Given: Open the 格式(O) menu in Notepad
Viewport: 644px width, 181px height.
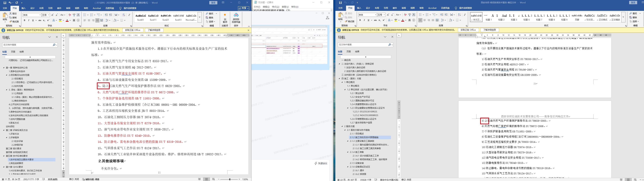Looking at the screenshot, I should 276,7.
